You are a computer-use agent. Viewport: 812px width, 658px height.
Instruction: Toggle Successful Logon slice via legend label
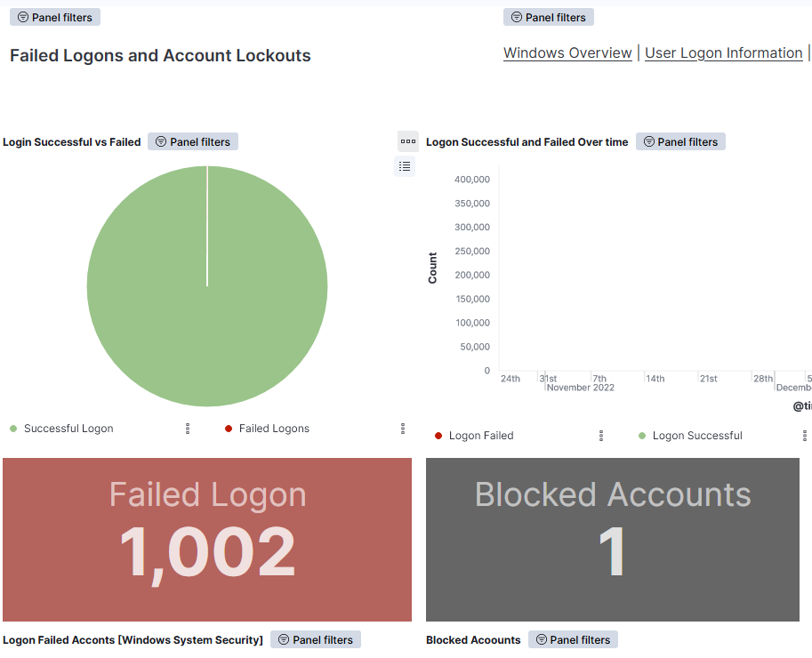point(68,429)
